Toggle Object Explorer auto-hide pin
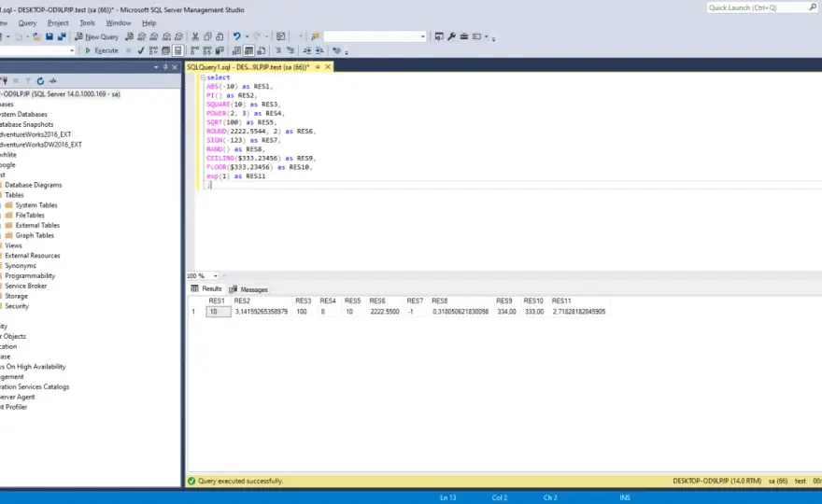 165,67
